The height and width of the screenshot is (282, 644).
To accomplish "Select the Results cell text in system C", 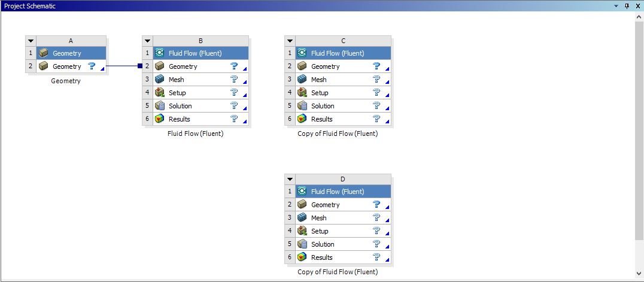I will coord(321,119).
